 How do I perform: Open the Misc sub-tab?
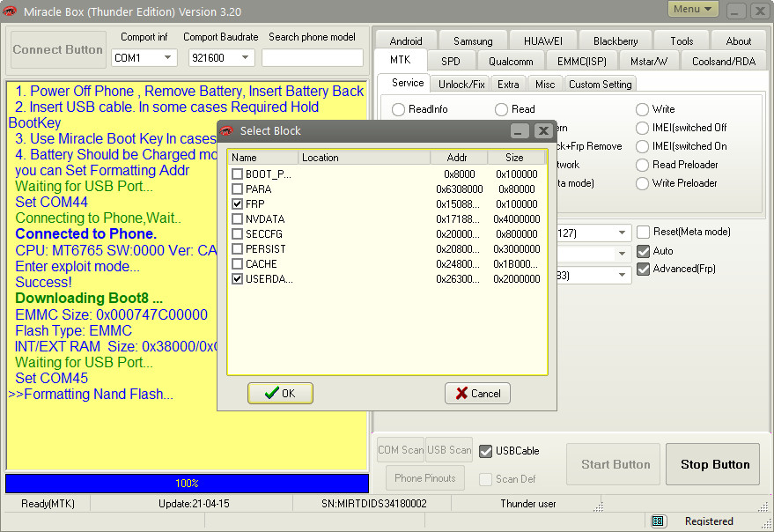coord(545,85)
